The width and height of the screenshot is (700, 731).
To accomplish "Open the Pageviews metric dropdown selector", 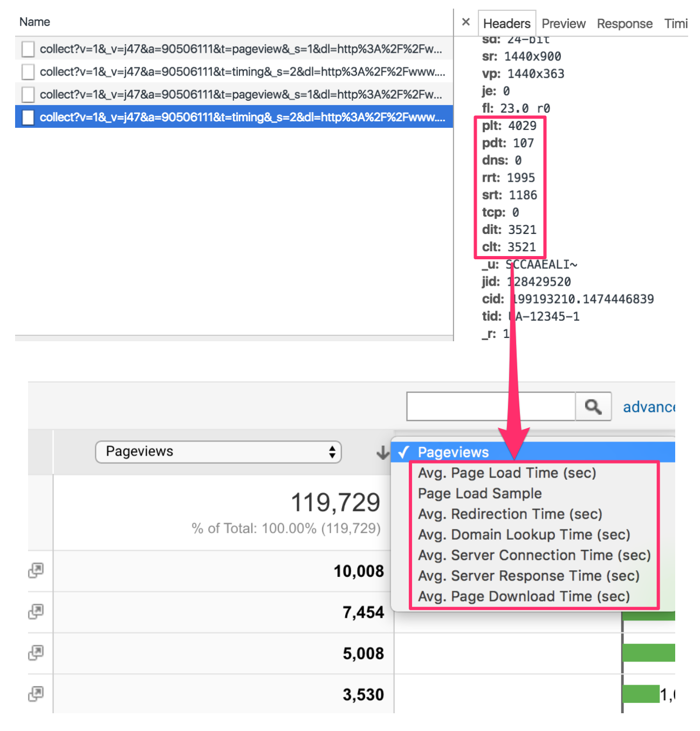I will [x=218, y=452].
